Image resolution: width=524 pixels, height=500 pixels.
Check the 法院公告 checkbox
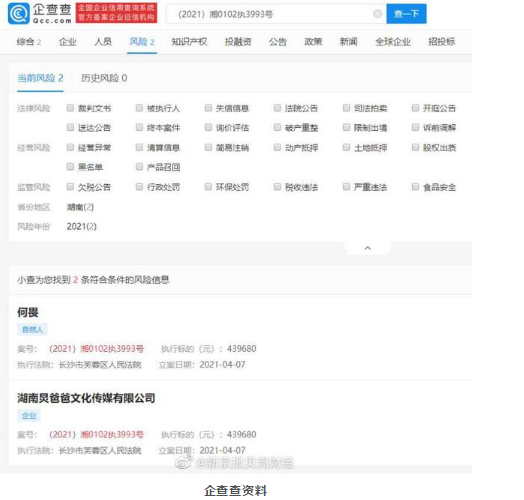point(277,108)
